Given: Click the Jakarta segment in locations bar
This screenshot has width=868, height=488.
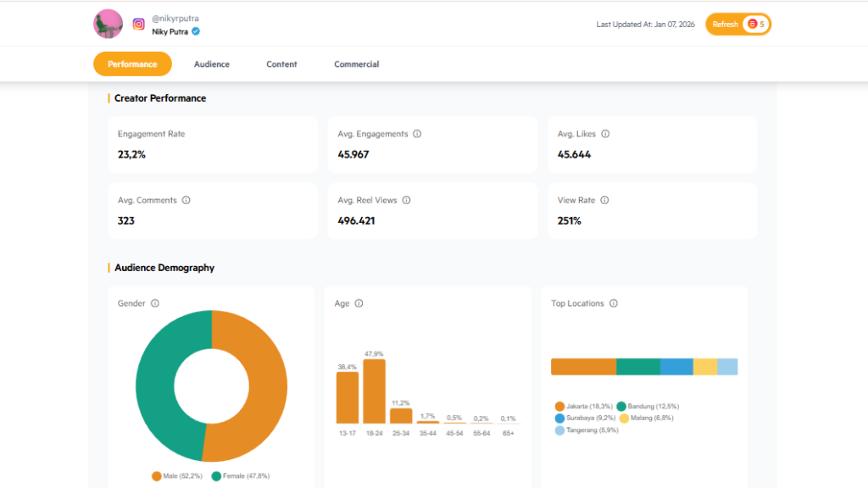Looking at the screenshot, I should (583, 367).
